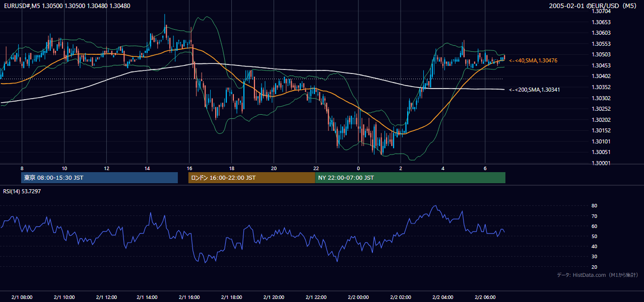
Task: Click the RSI axis value 30
Action: (595, 257)
